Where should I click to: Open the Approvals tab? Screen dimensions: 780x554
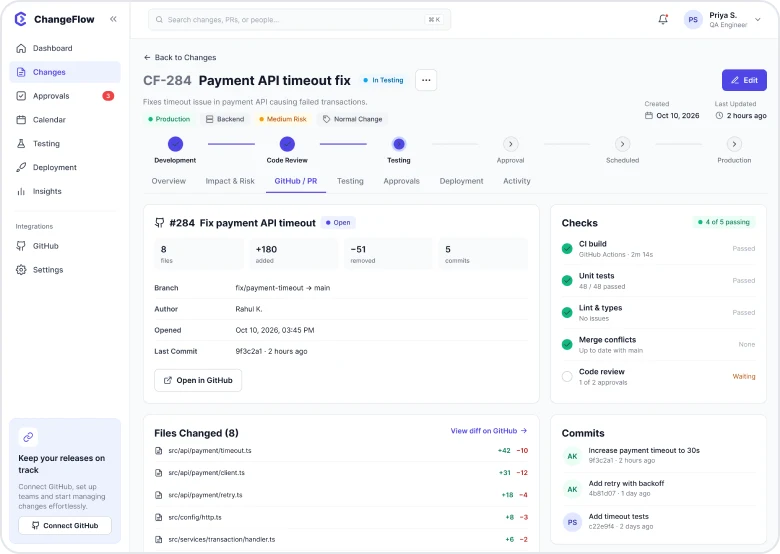[x=401, y=181]
